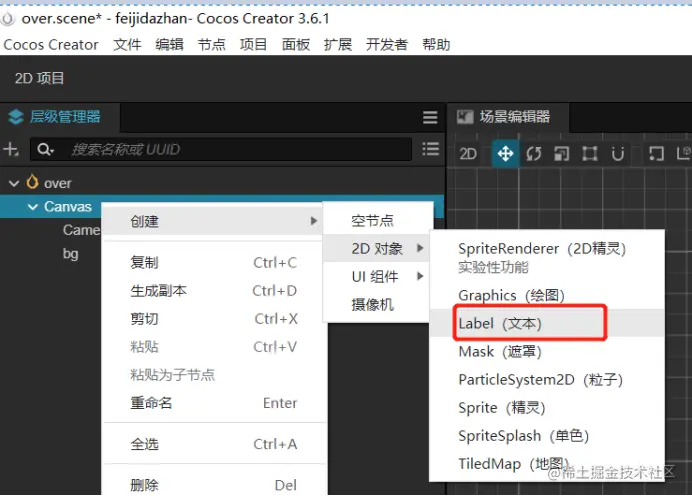Click the local/world coordinate icon
The image size is (692, 496).
(x=683, y=154)
